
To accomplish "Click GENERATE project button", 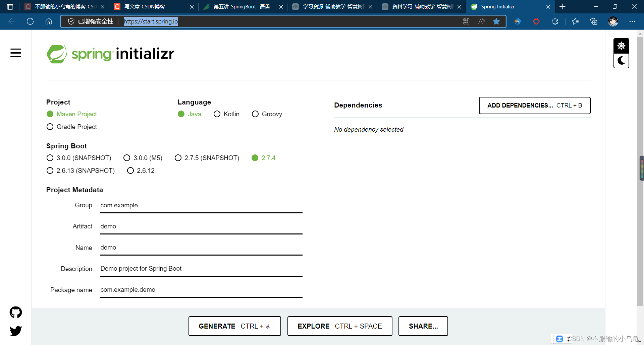I will point(234,326).
